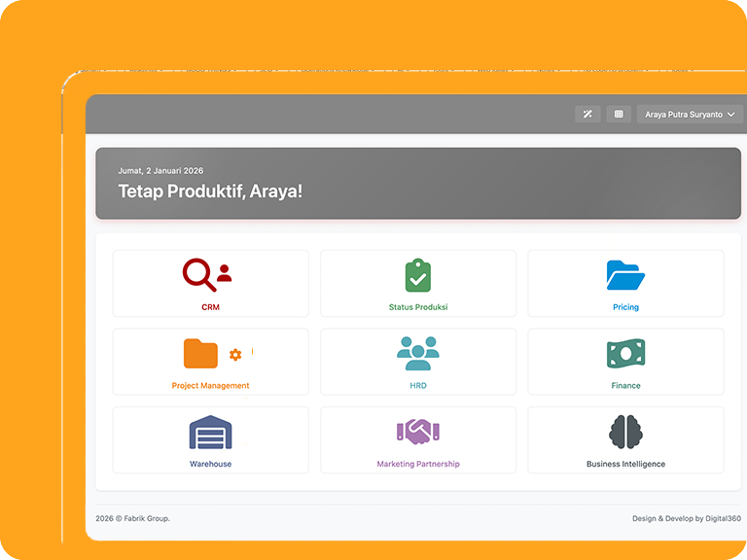Open the blue Pricing folder icon
The height and width of the screenshot is (560, 747).
pos(625,275)
